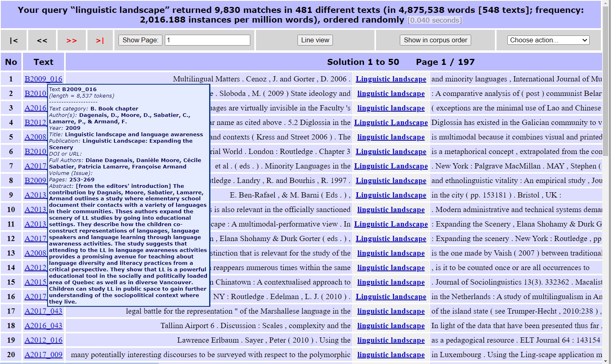Click the No column header
This screenshot has width=611, height=364.
point(11,62)
